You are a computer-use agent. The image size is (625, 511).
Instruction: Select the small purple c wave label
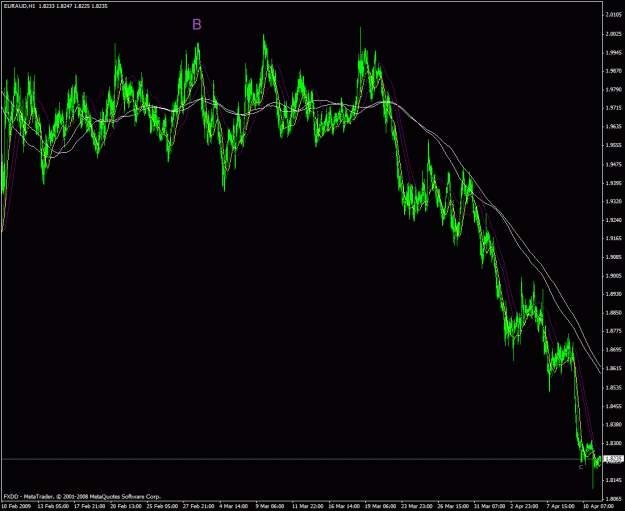click(581, 467)
